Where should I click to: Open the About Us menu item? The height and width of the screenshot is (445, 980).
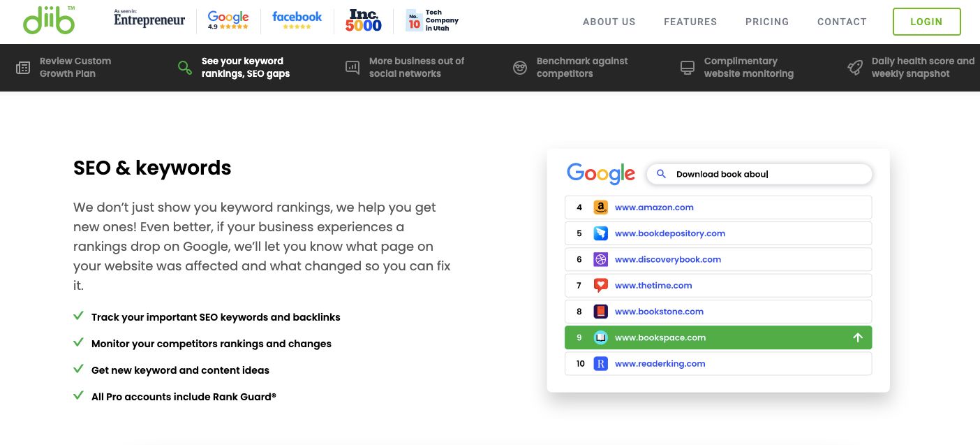(x=609, y=22)
